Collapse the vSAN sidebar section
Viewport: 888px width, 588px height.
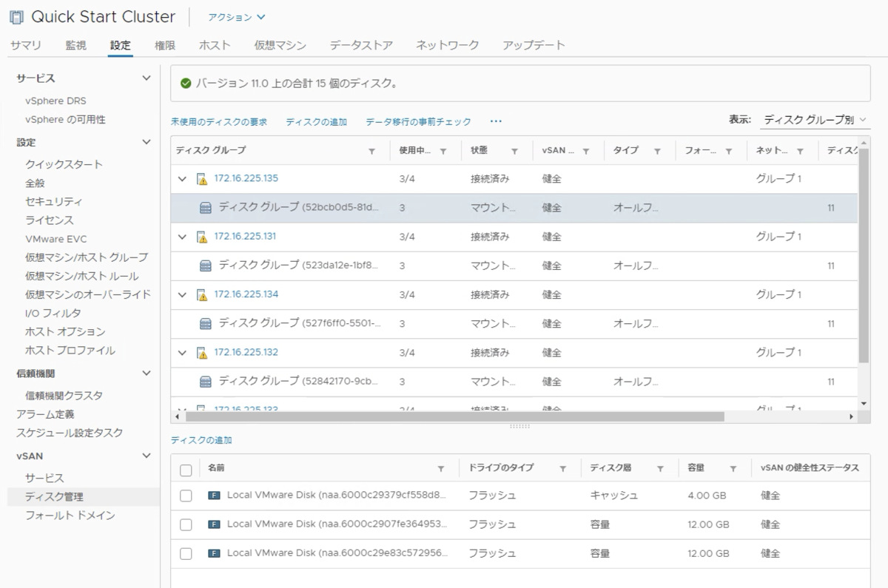point(147,456)
